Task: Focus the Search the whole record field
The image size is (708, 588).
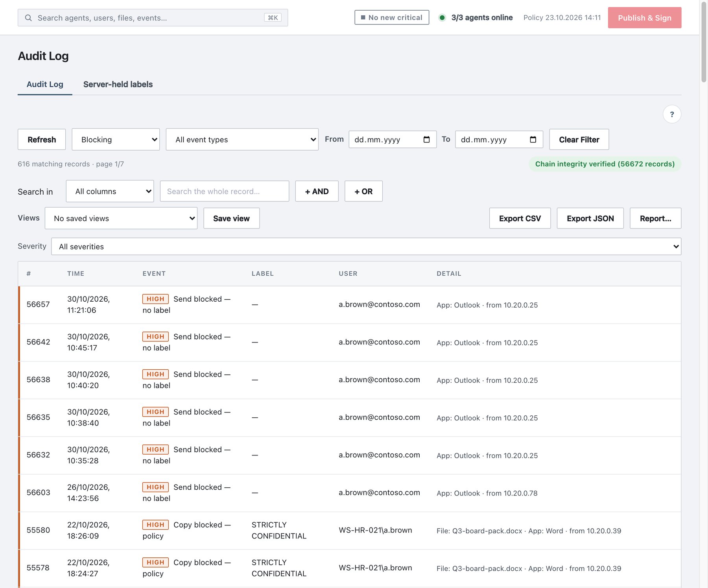Action: (x=225, y=191)
